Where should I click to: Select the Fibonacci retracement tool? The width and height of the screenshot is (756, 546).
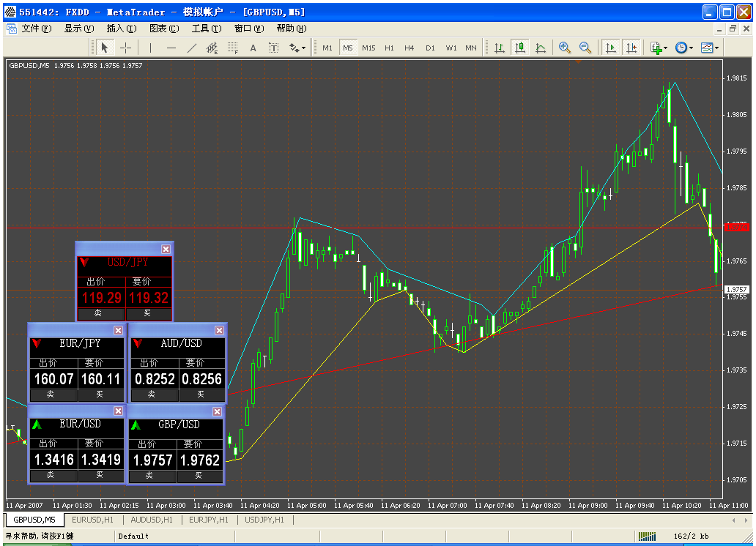[232, 48]
